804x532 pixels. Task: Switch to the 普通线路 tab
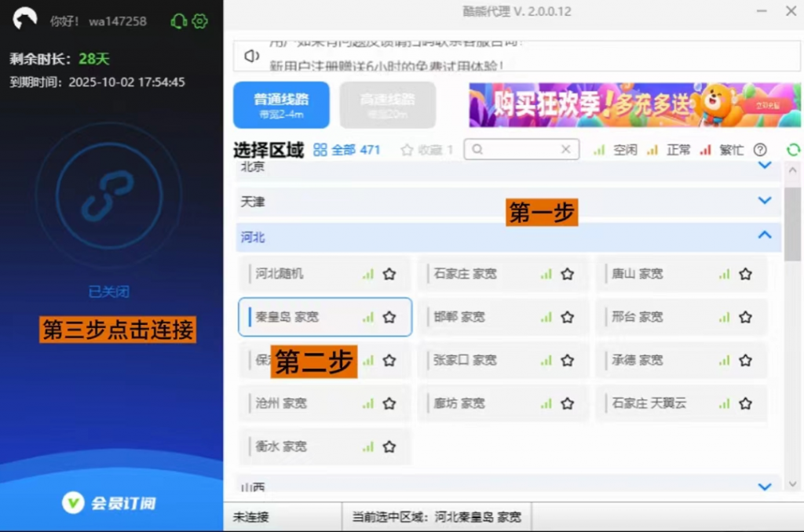click(x=280, y=105)
